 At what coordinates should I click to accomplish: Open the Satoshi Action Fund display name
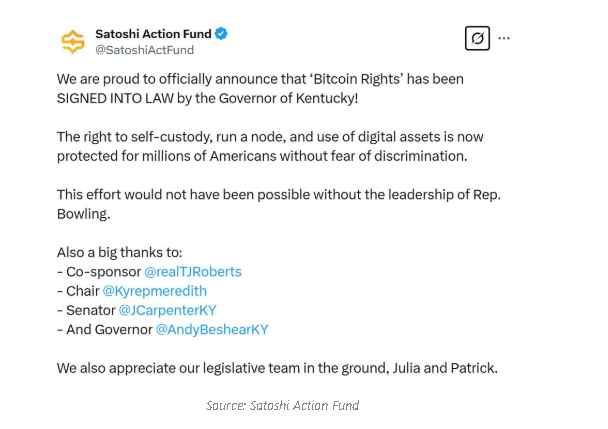pos(153,34)
